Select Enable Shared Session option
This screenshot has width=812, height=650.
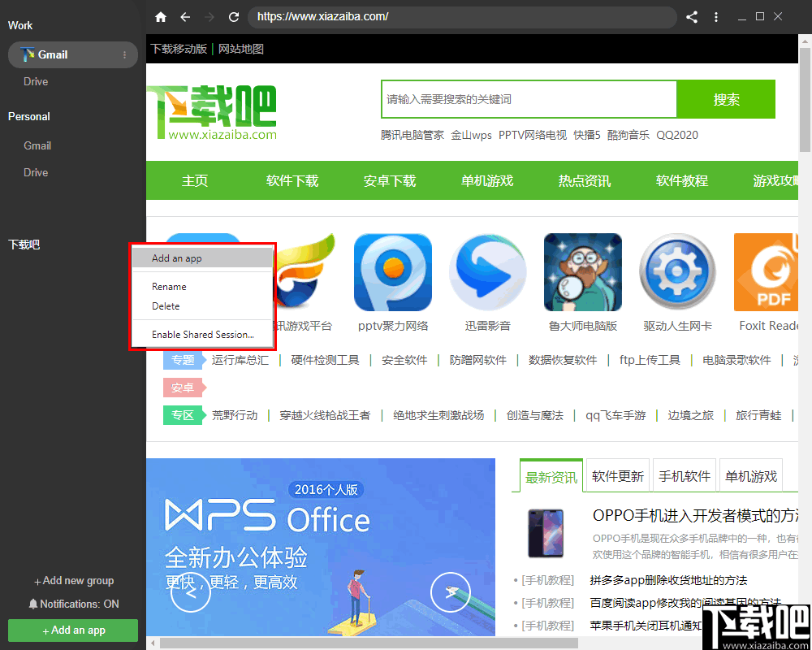(x=202, y=335)
